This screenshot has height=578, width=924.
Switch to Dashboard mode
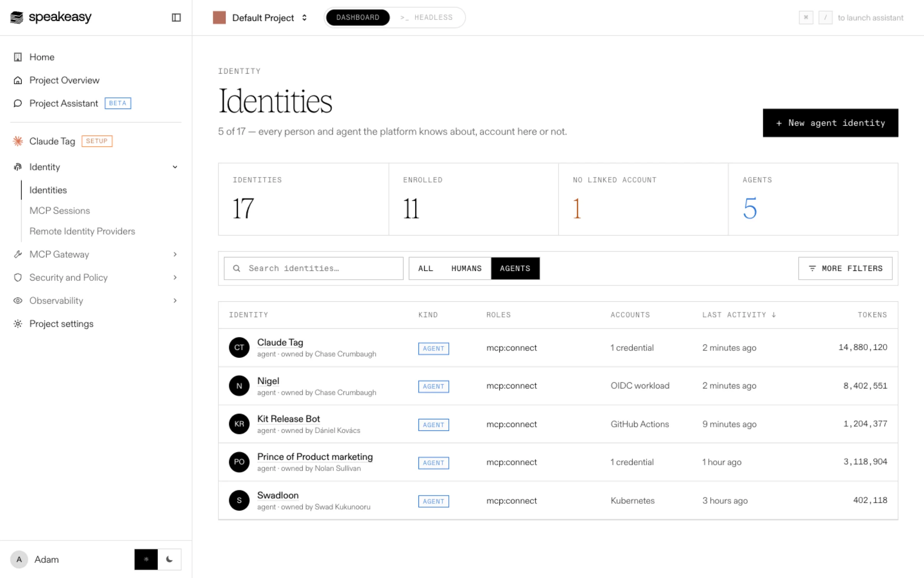click(358, 17)
